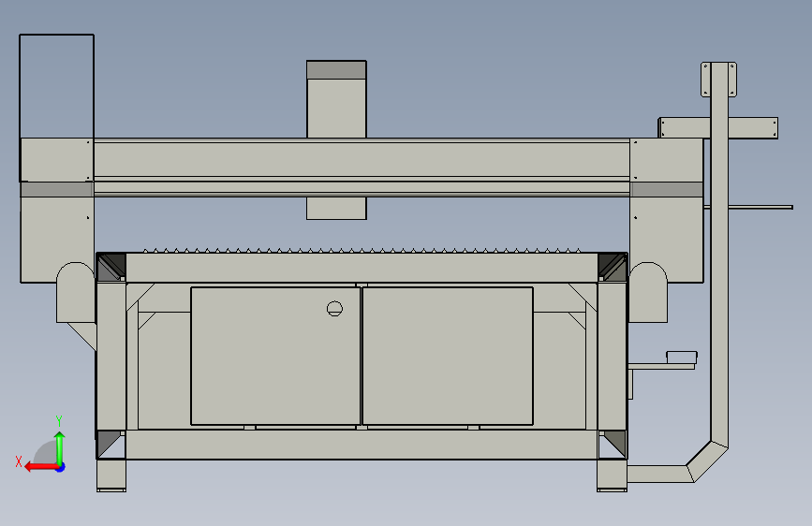
Task: Select the right cabinet door panel
Action: 448,357
